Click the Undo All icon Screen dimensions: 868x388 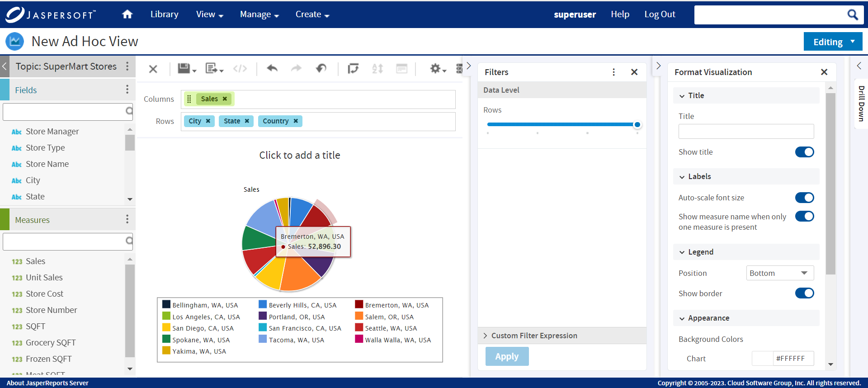pyautogui.click(x=321, y=68)
